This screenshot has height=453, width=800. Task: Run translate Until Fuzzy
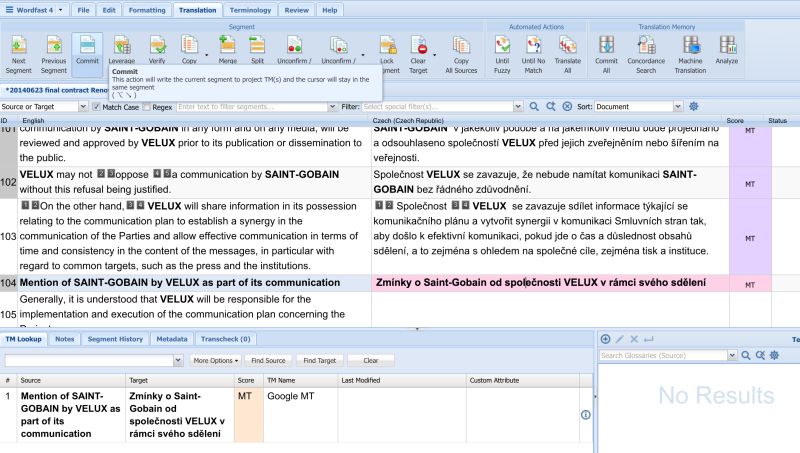[502, 55]
